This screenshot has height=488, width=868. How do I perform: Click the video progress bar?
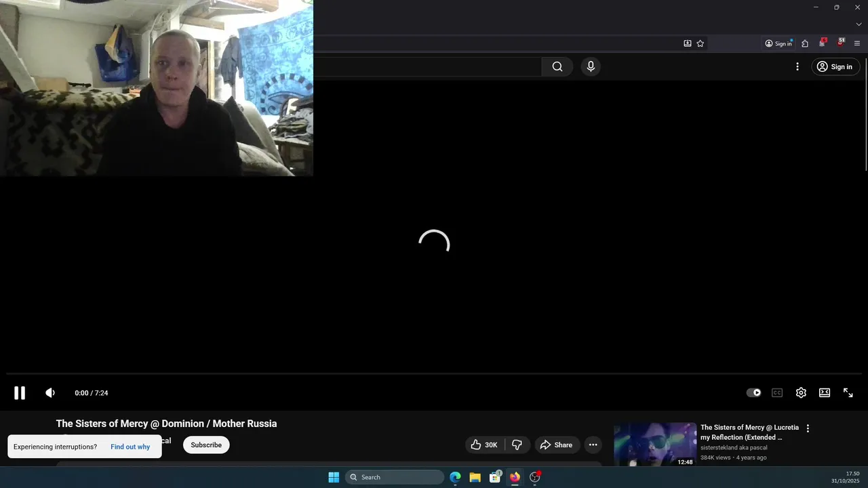[x=434, y=373]
